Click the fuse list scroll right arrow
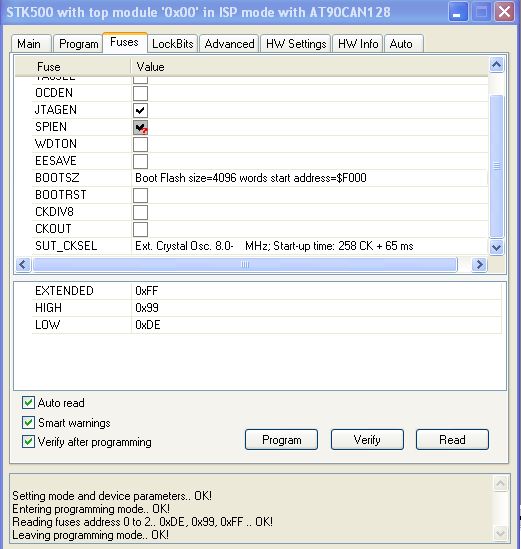521x549 pixels. tap(479, 264)
